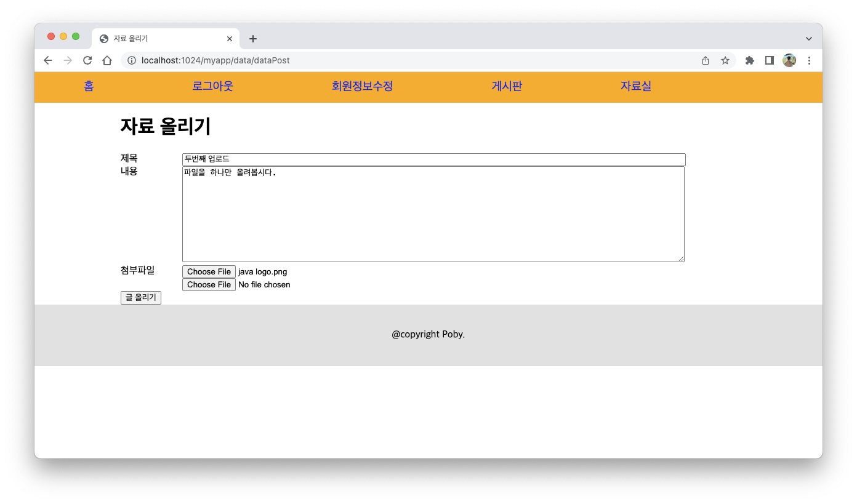This screenshot has height=504, width=857.
Task: Submit with the 글 올리기 button
Action: click(x=141, y=298)
